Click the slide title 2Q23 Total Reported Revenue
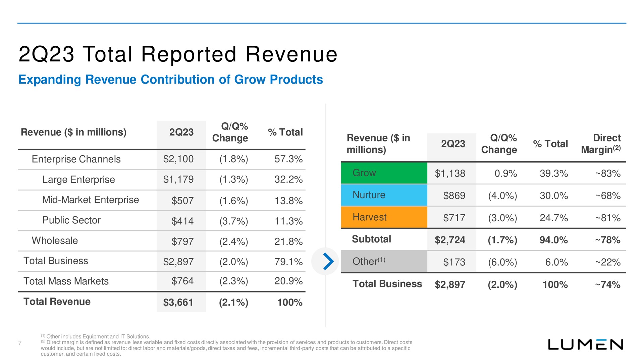644x363 pixels. pyautogui.click(x=178, y=54)
